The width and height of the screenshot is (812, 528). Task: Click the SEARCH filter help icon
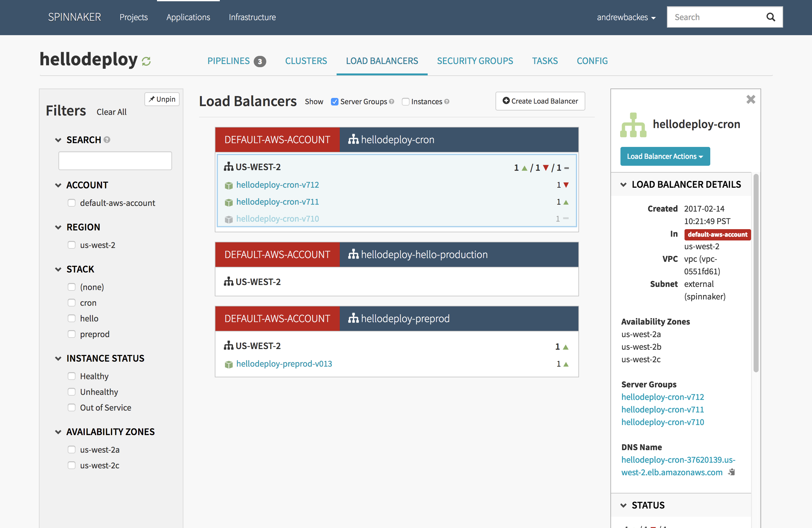coord(107,140)
